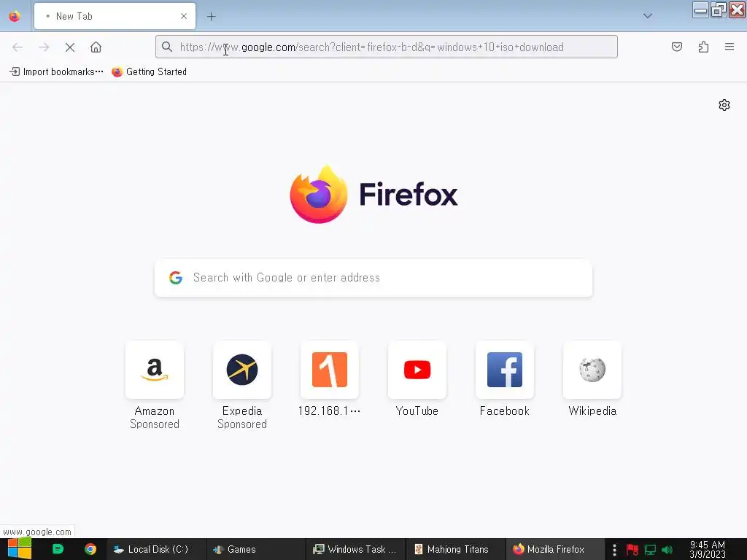Click the Firefox View icon beside the tabs
Screen dimensions: 747x560
coord(15,16)
